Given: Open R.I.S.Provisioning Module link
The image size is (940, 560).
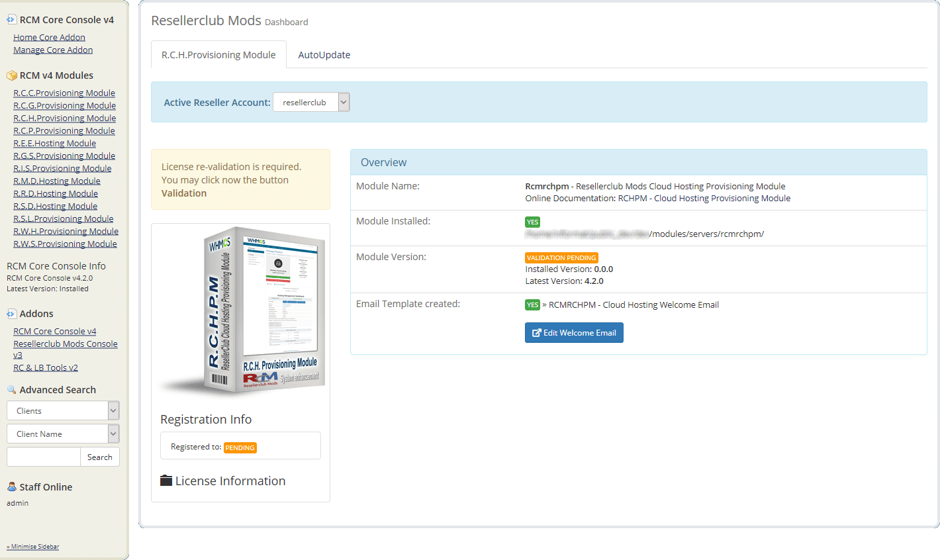Looking at the screenshot, I should [x=62, y=168].
